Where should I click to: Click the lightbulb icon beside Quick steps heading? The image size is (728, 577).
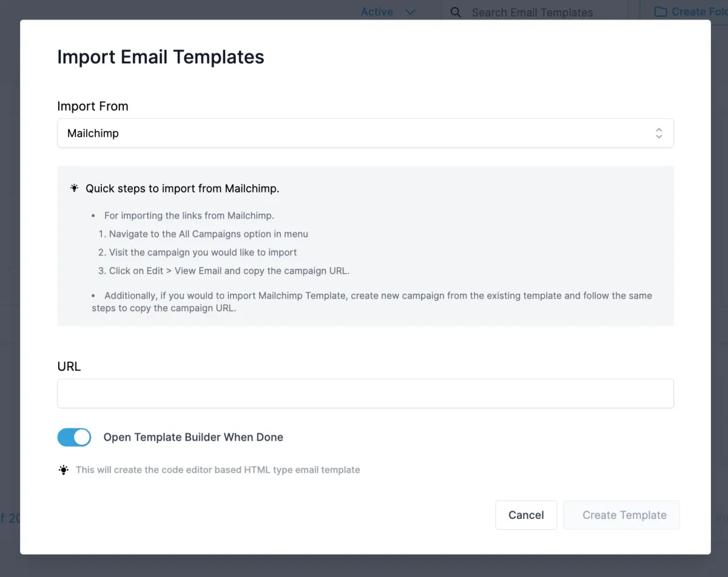coord(74,188)
